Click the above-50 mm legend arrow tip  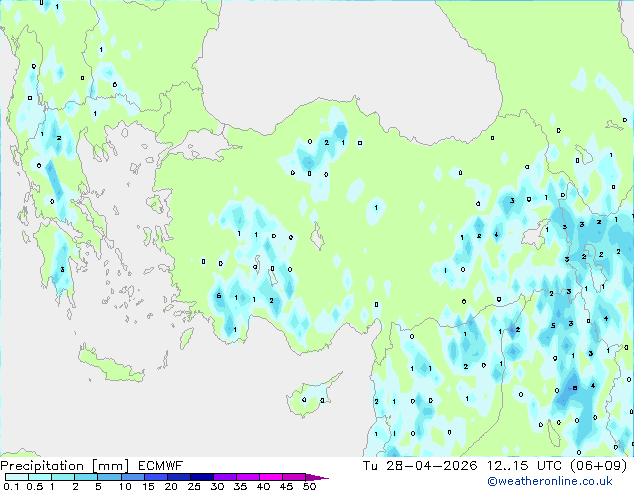317,477
